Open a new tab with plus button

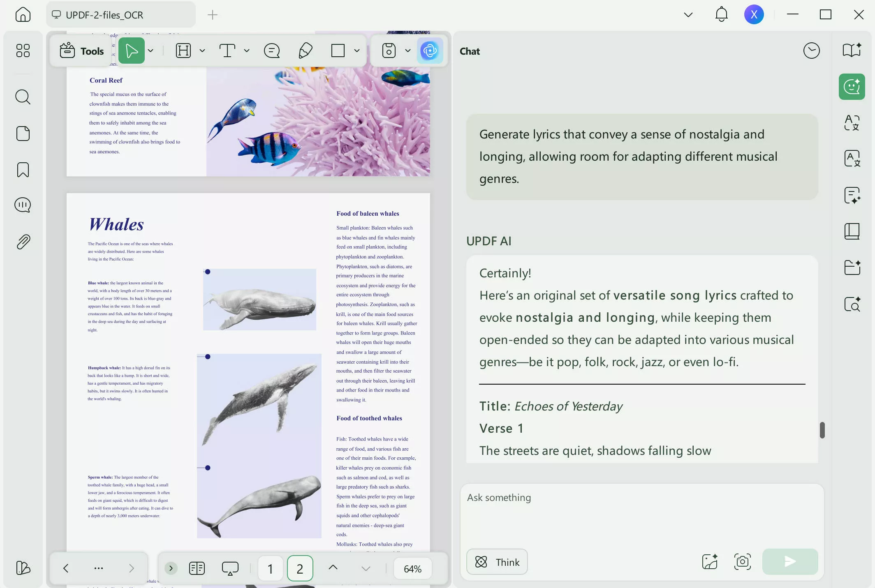click(x=212, y=15)
